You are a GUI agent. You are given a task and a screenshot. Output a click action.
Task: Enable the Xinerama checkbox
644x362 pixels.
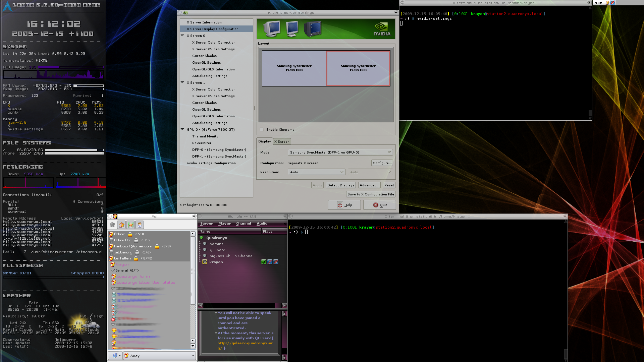click(262, 129)
